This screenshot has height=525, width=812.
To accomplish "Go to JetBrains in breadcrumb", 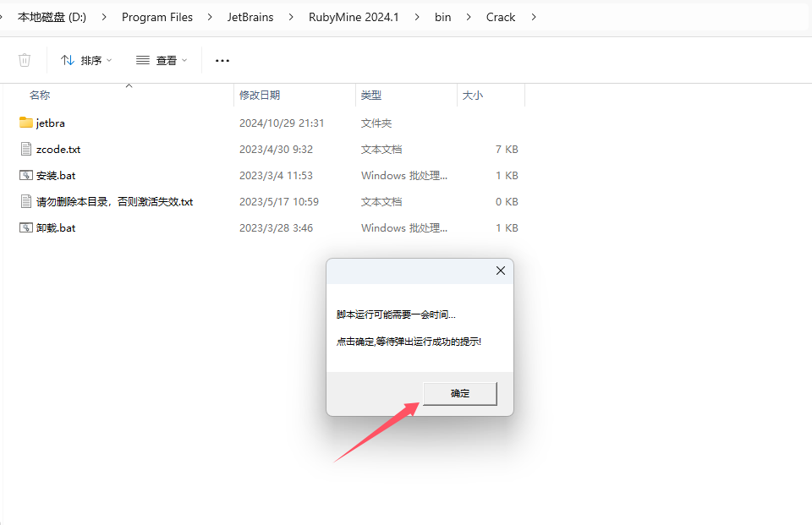I will [250, 17].
